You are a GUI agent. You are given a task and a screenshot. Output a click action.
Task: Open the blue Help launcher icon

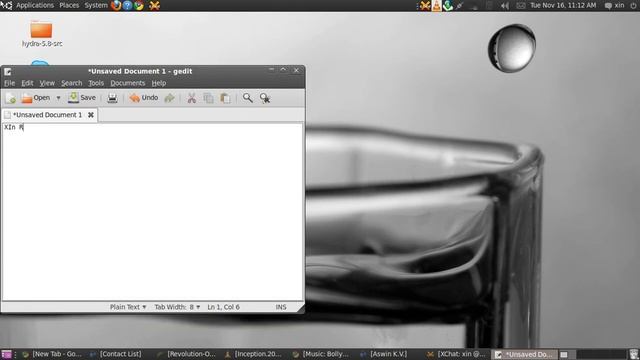(127, 5)
